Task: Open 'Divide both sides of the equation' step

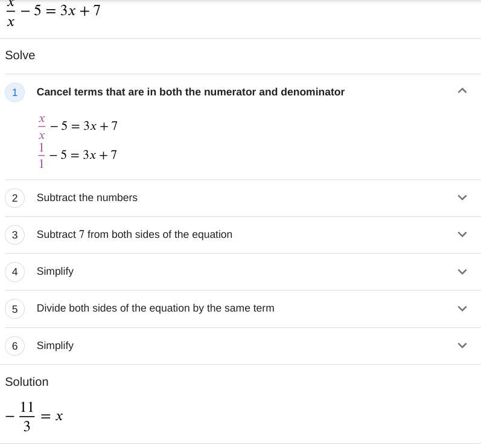Action: 155,308
